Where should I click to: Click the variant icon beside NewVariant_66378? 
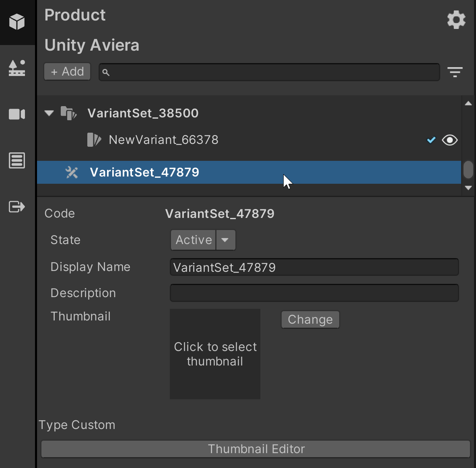click(94, 140)
